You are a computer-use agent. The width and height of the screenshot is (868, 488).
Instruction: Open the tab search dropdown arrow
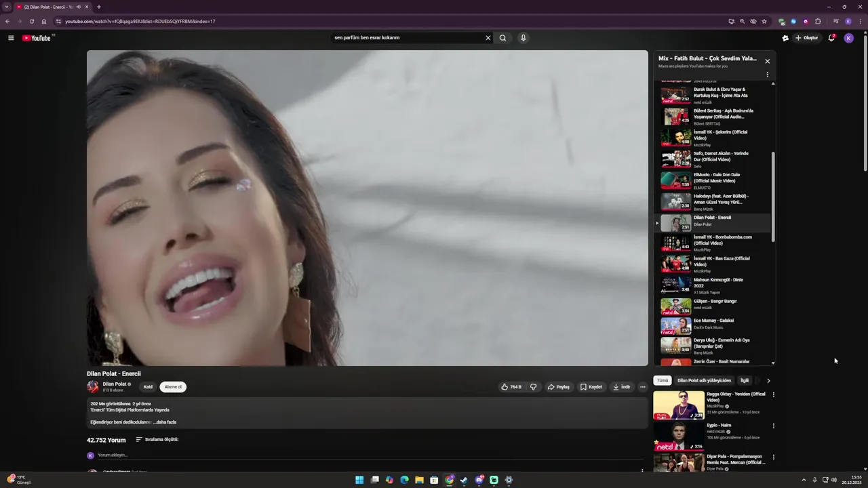7,7
